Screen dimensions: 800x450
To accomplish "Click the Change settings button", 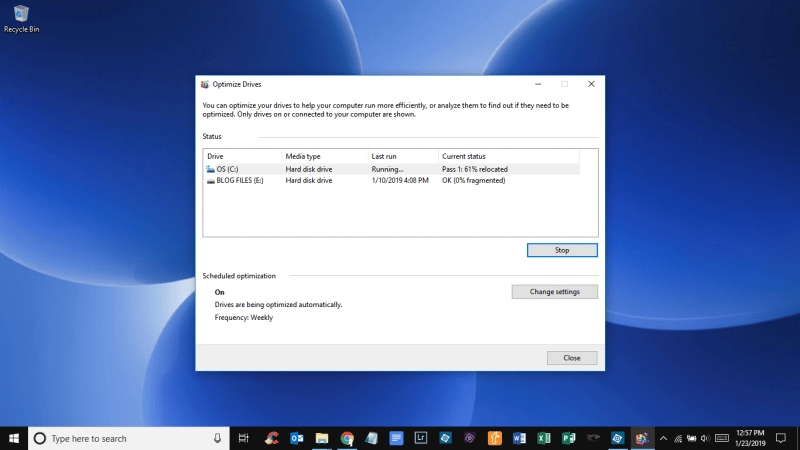I will coord(554,292).
